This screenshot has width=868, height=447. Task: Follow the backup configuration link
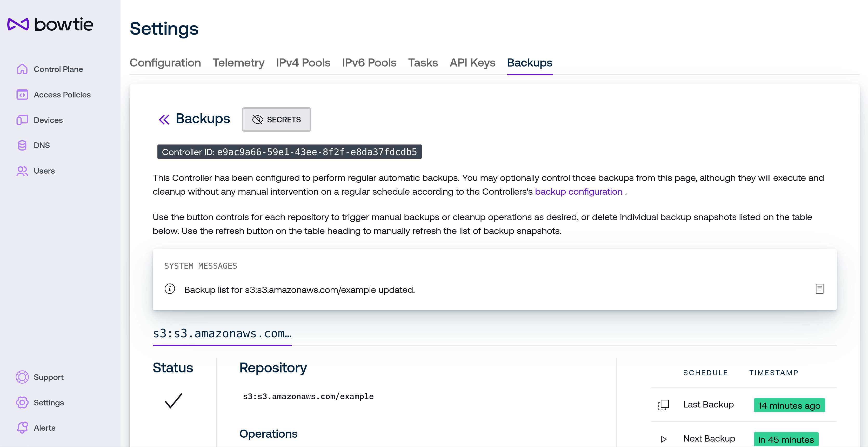pos(578,192)
